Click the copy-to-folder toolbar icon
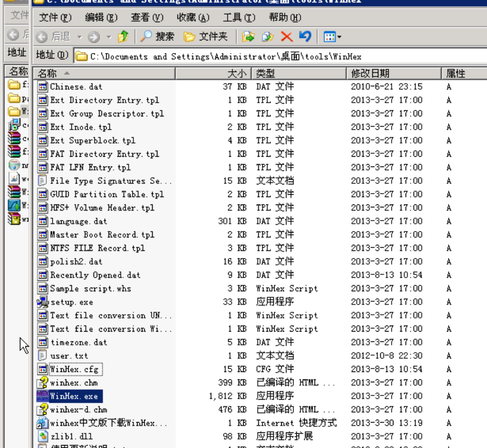The height and width of the screenshot is (448, 487). (x=267, y=37)
